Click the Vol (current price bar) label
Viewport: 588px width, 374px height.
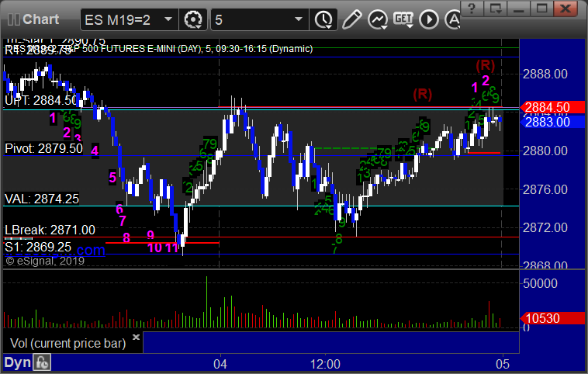tap(67, 343)
